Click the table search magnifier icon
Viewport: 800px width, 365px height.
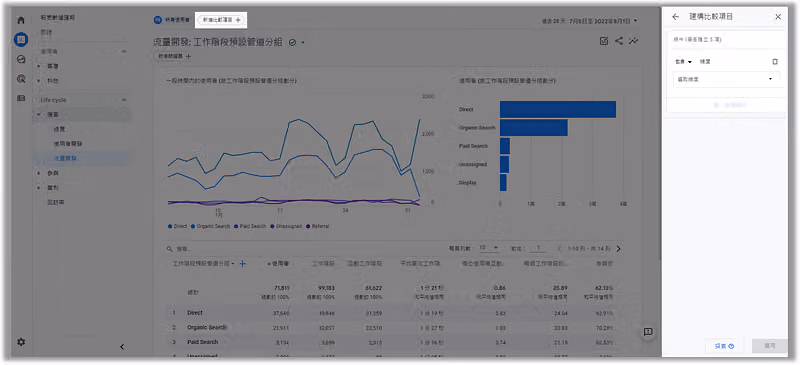[169, 249]
